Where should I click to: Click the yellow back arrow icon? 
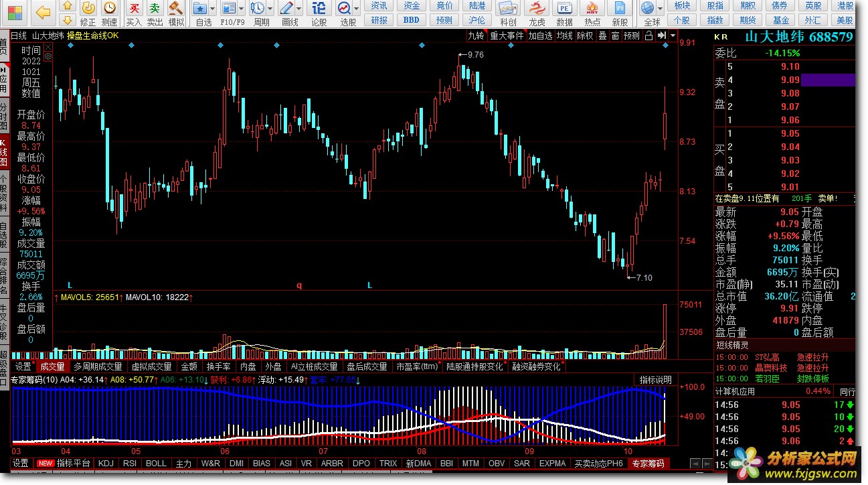point(44,11)
